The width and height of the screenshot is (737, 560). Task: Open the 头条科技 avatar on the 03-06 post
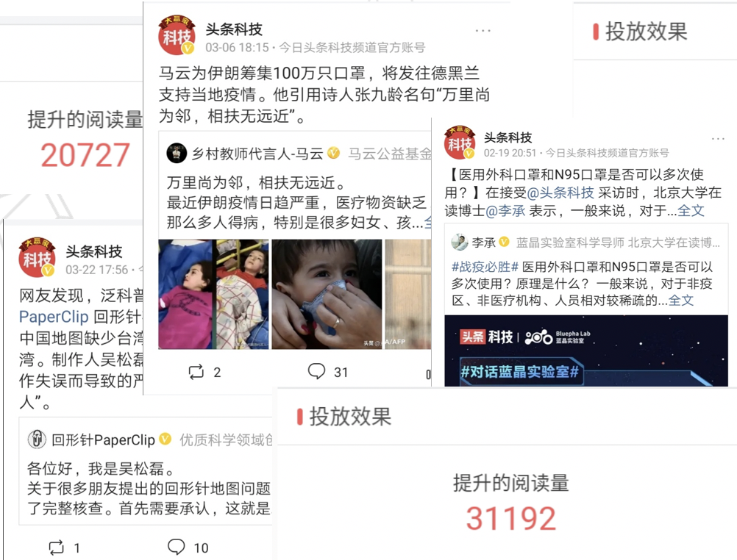coord(177,35)
